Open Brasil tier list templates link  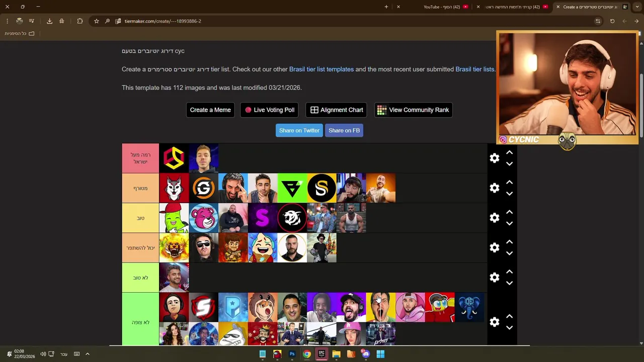click(x=321, y=69)
